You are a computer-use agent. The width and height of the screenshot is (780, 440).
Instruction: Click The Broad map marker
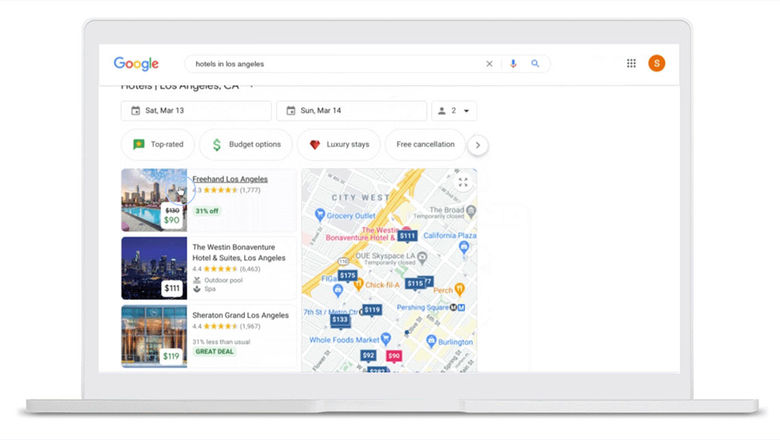pos(471,211)
